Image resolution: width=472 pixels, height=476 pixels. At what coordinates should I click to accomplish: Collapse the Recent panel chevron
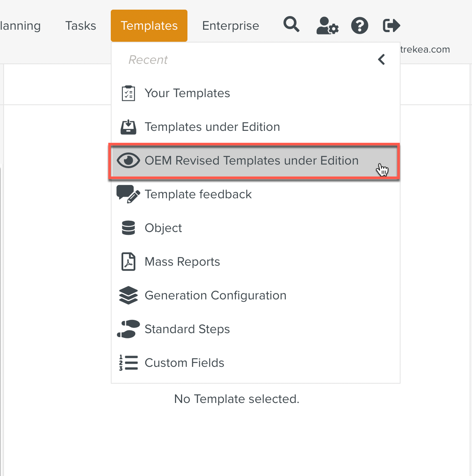(381, 60)
